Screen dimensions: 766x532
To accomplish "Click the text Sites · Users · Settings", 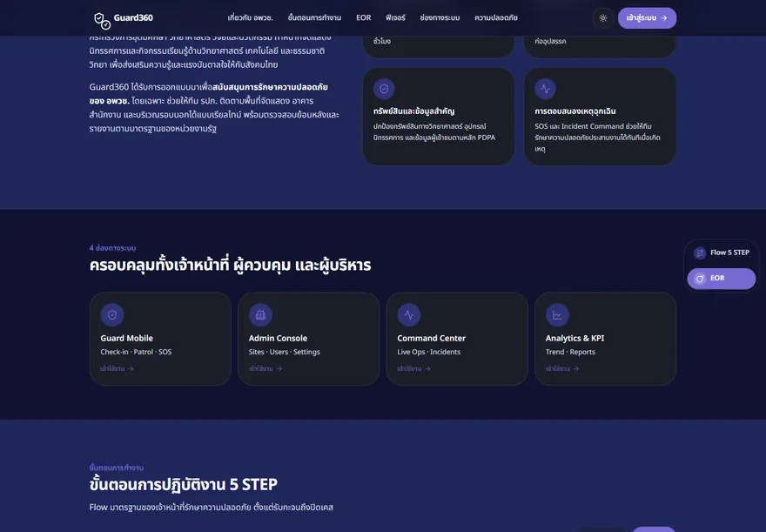I will click(x=285, y=352).
